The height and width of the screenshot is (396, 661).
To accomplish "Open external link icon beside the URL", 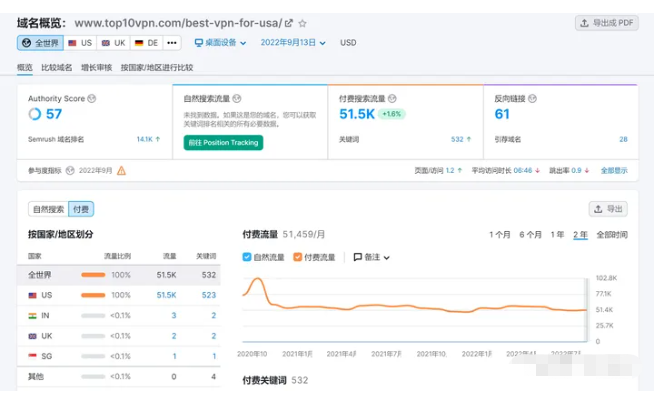I will 288,23.
